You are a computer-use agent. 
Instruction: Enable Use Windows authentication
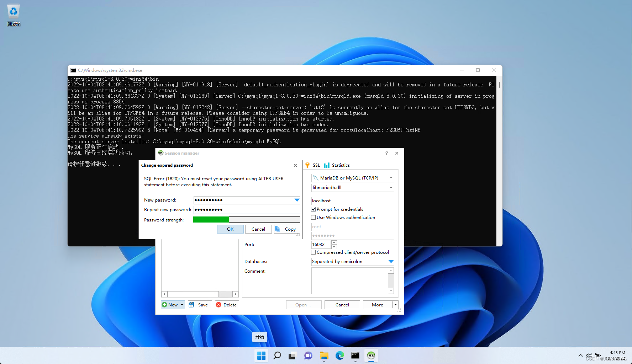pyautogui.click(x=314, y=218)
